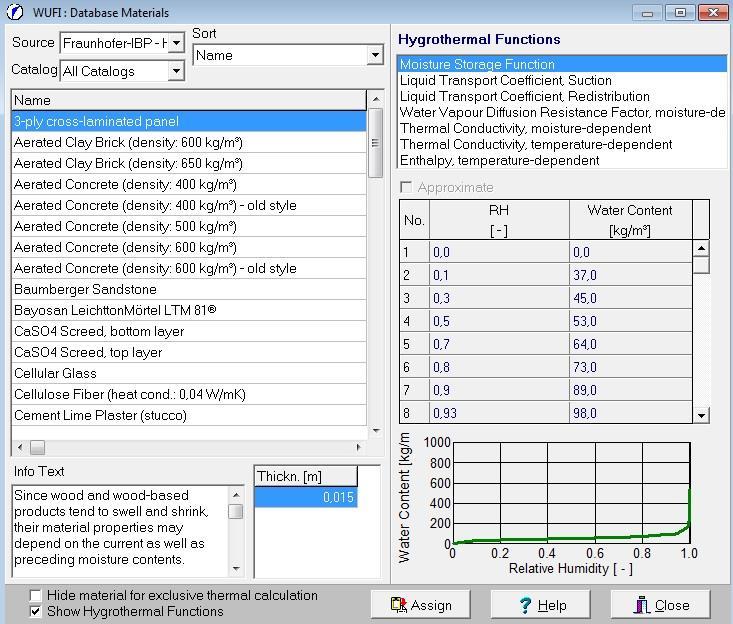Toggle Hide material for exclusive thermal calculation
This screenshot has width=733, height=624.
pos(35,595)
